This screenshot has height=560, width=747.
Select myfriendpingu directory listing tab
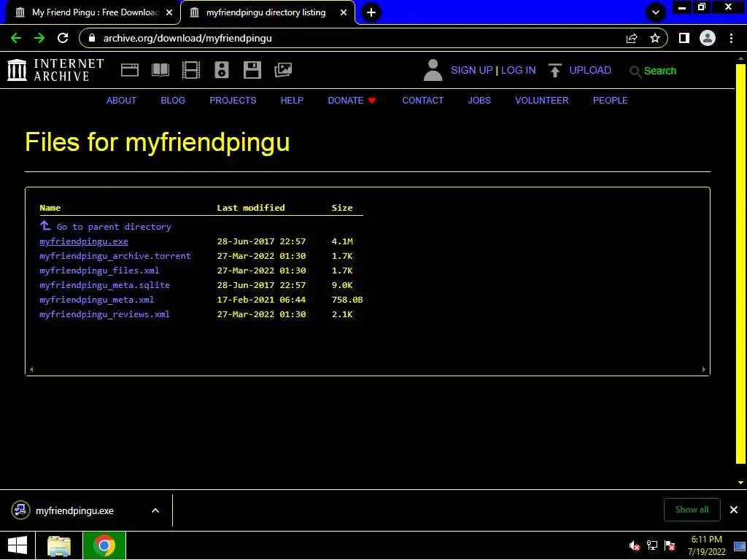point(267,12)
